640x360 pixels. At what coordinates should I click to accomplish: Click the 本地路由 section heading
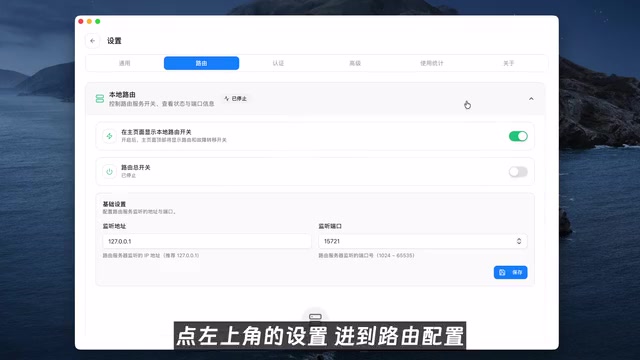(122, 95)
